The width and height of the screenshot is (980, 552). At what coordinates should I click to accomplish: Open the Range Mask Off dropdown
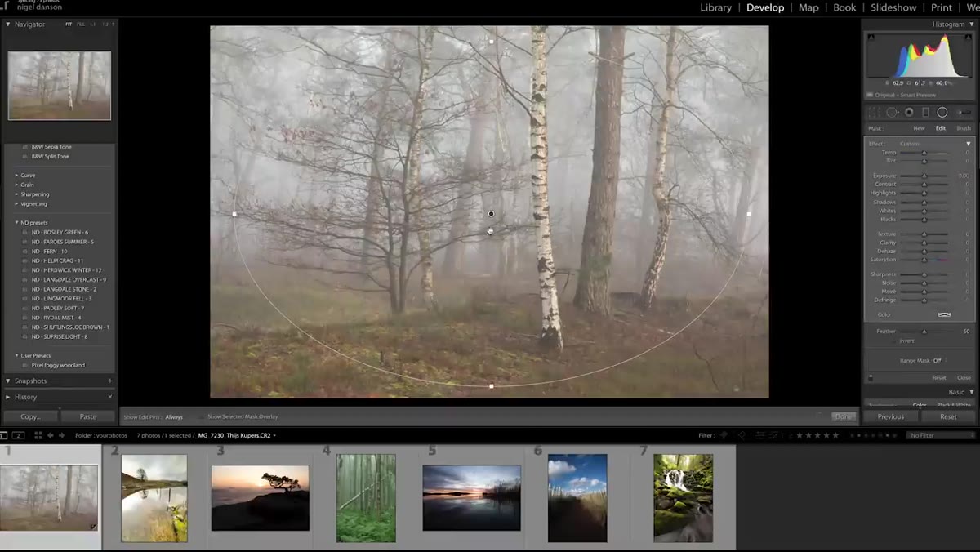click(x=938, y=360)
